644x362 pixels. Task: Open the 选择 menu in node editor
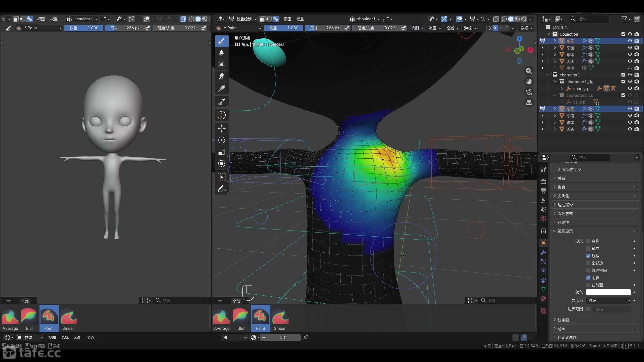(x=65, y=337)
